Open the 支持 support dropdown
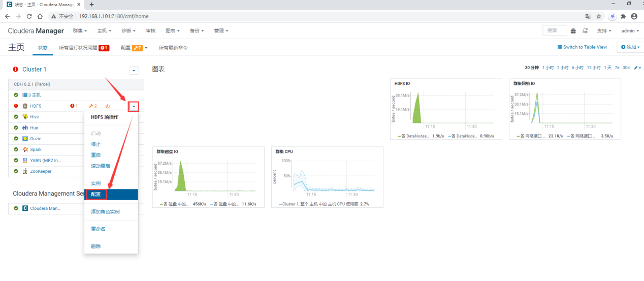This screenshot has height=281, width=644. 604,31
